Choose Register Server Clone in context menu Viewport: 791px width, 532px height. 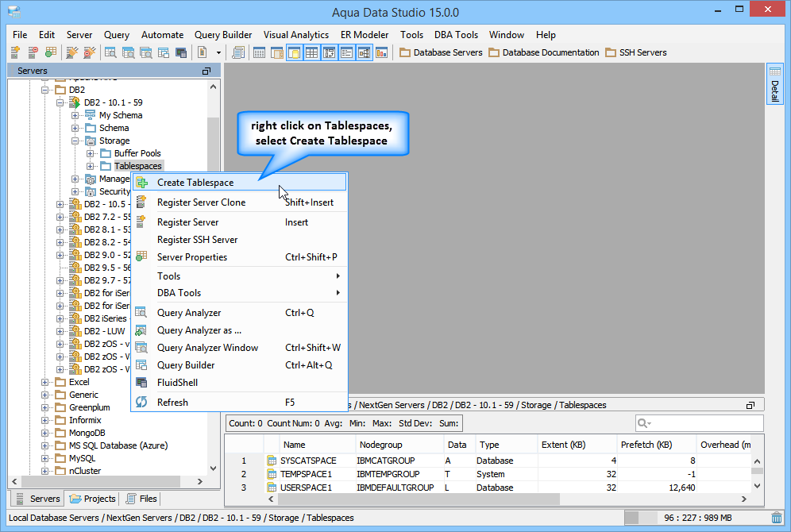click(239, 202)
